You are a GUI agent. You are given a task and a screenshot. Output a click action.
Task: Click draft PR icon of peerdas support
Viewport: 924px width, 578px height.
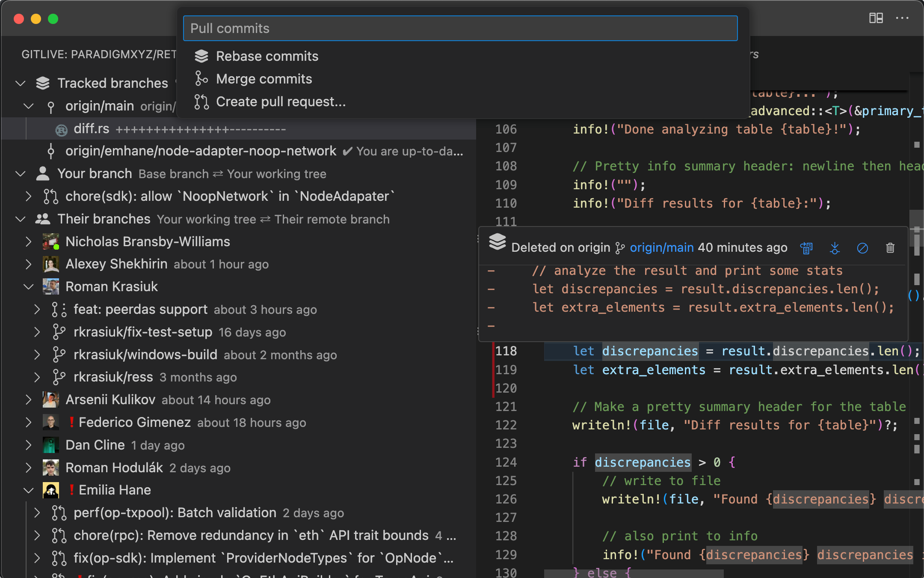click(x=59, y=309)
